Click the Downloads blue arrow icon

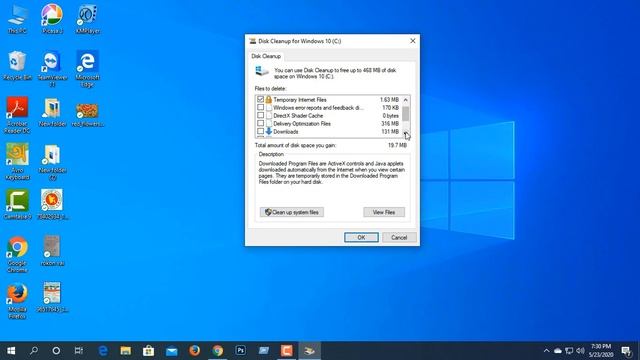269,131
